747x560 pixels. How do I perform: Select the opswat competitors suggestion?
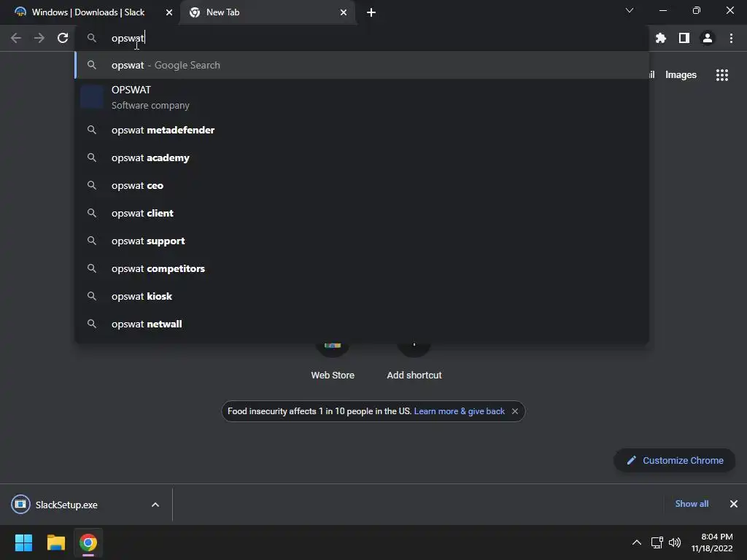point(362,268)
